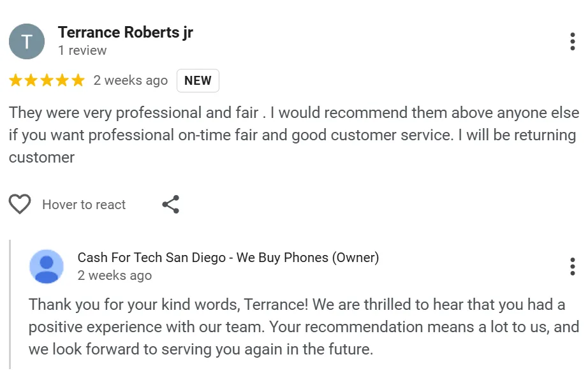Click the word "customer" ending the review text
The image size is (588, 387).
coord(41,157)
